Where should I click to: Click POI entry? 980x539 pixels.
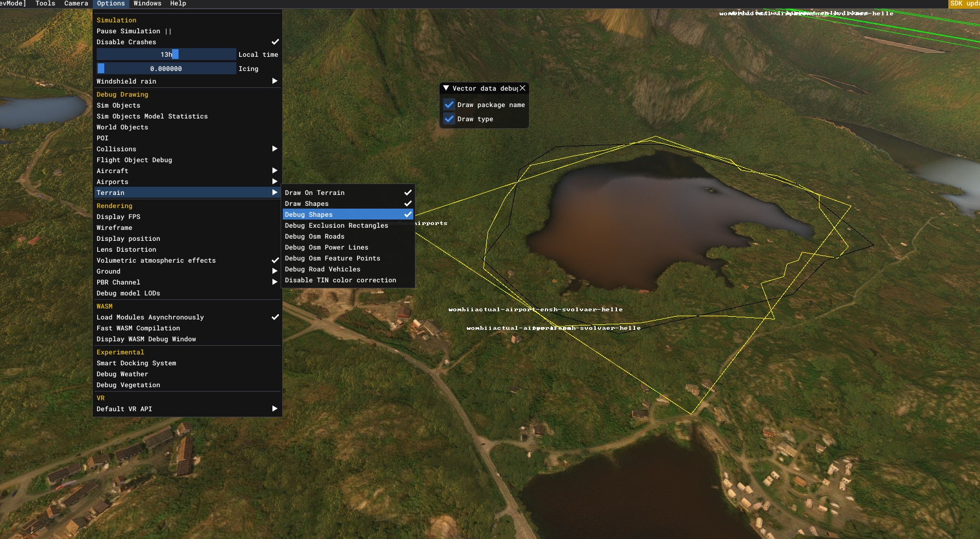point(188,138)
